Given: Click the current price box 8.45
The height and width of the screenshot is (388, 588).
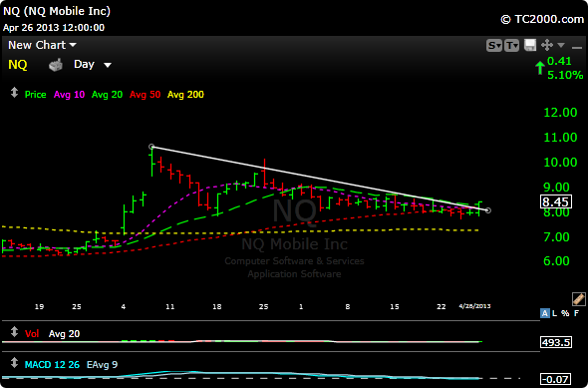Looking at the screenshot, I should (556, 201).
